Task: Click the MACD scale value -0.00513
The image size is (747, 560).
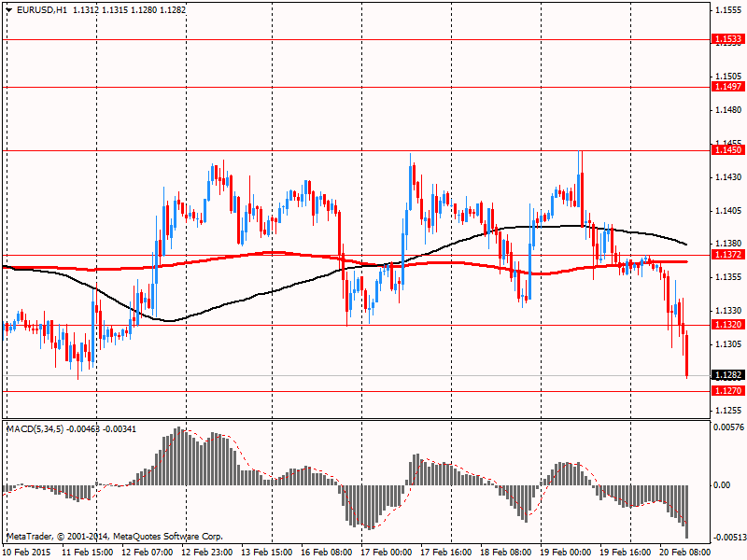Action: click(728, 538)
